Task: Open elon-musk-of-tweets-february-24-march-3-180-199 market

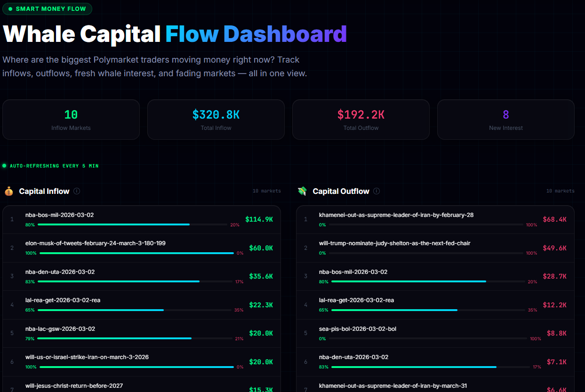Action: [x=142, y=248]
